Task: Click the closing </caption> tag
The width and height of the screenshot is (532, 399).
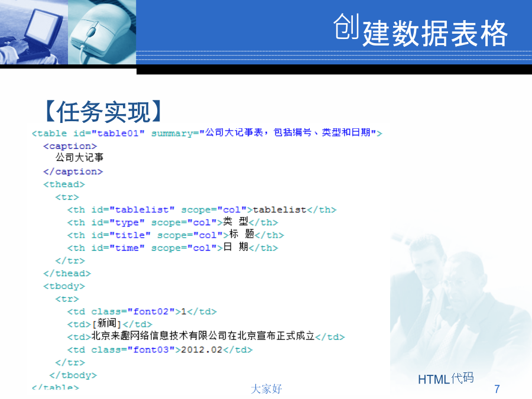Action: point(73,171)
